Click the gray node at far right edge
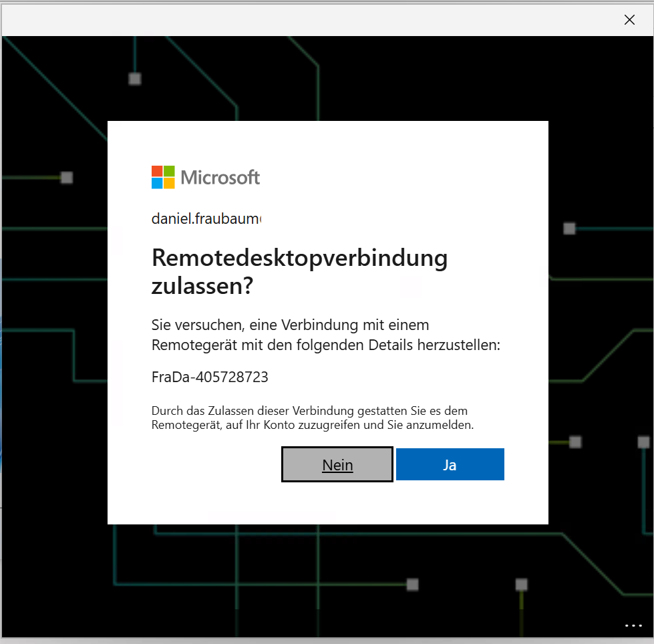Screen dimensions: 654x644 click(643, 442)
